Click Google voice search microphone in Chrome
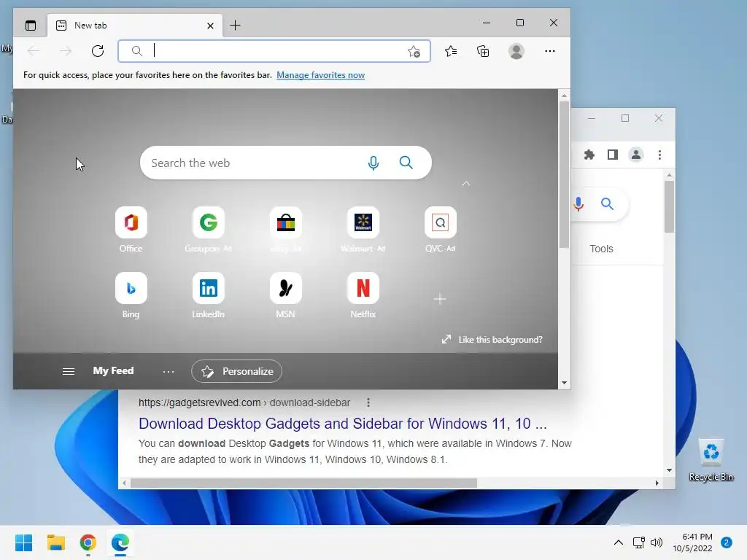The image size is (747, 560). [578, 204]
